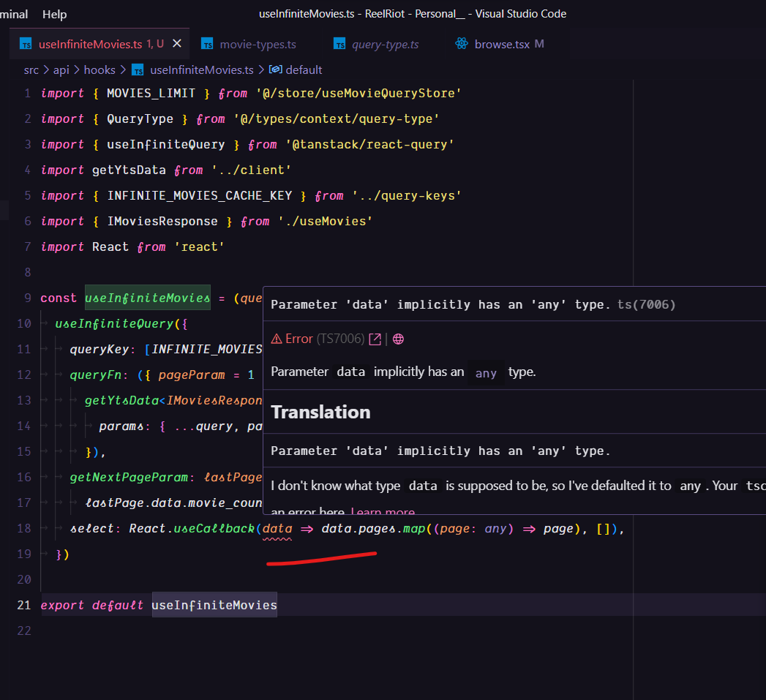The width and height of the screenshot is (766, 700).
Task: Click 'useInfiniteQuery' call on line 10
Action: coord(114,324)
